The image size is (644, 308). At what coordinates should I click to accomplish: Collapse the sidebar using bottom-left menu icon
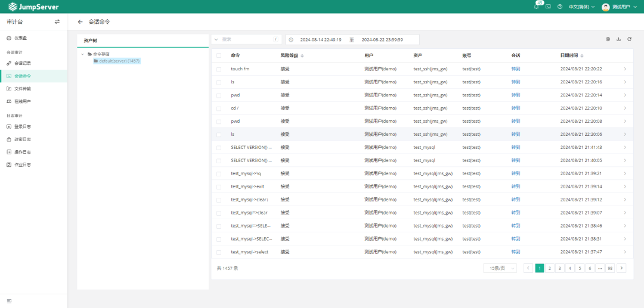[9, 301]
